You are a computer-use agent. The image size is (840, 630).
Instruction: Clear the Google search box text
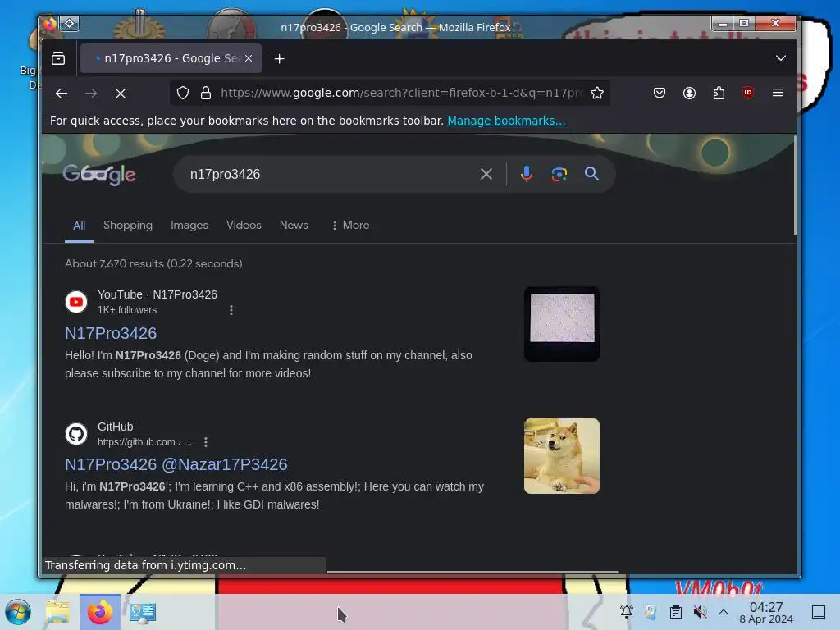(486, 174)
